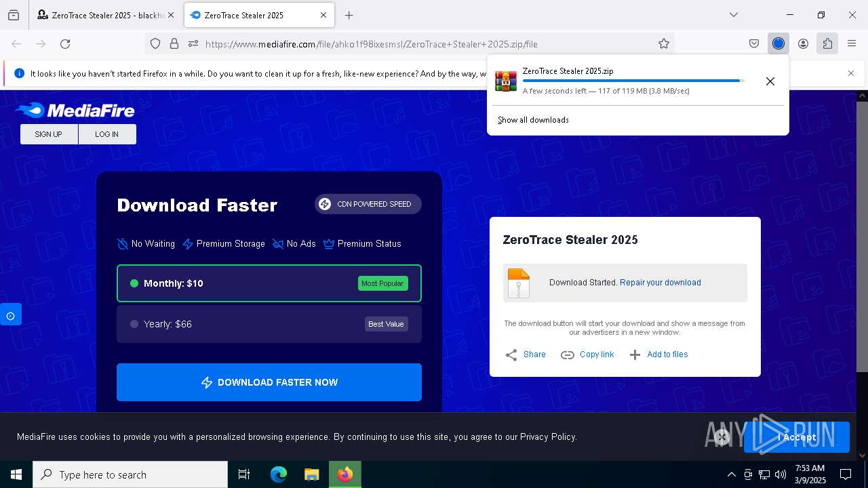
Task: Click the taskbar search box
Action: pos(130,474)
